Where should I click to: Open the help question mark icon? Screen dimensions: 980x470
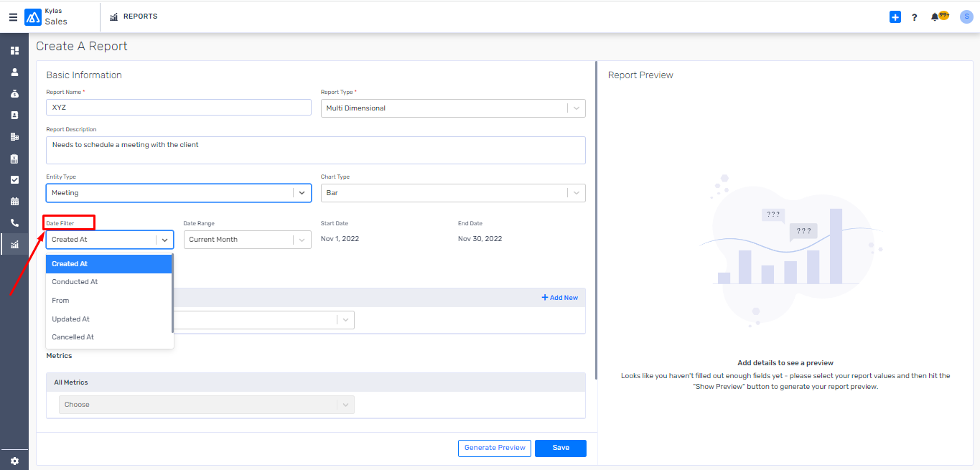(x=914, y=17)
